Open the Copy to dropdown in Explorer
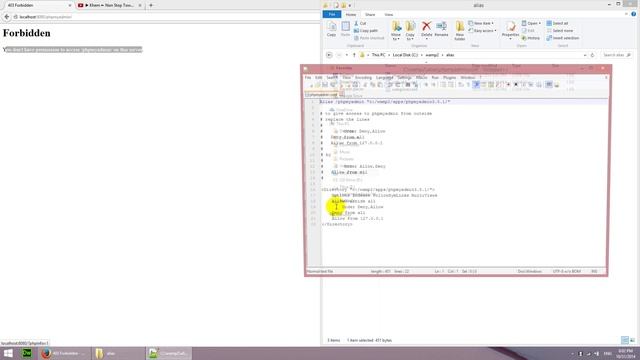This screenshot has width=640, height=360. tap(410, 31)
